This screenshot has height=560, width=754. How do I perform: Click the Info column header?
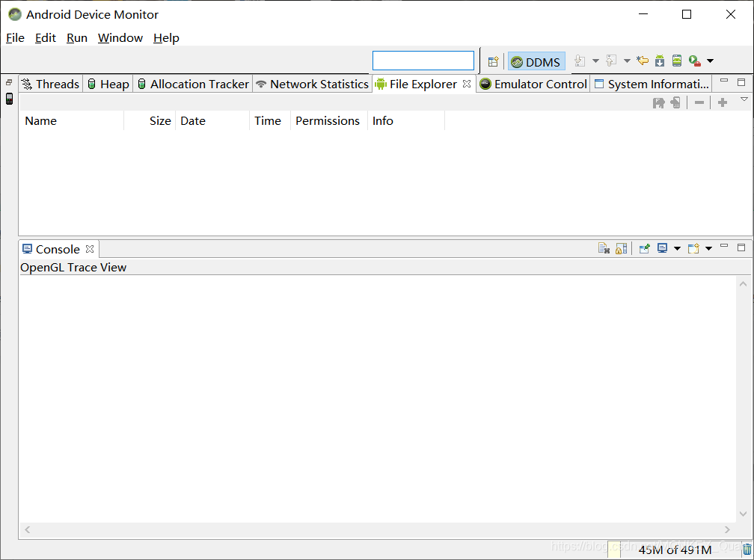(406, 120)
